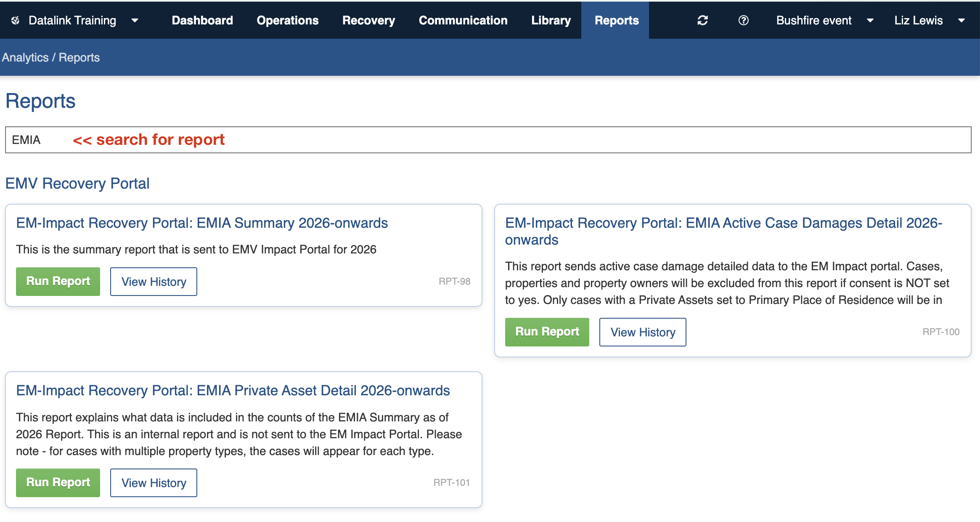Click the Datalink Training logo icon
Viewport: 980px width, 522px height.
tap(16, 20)
